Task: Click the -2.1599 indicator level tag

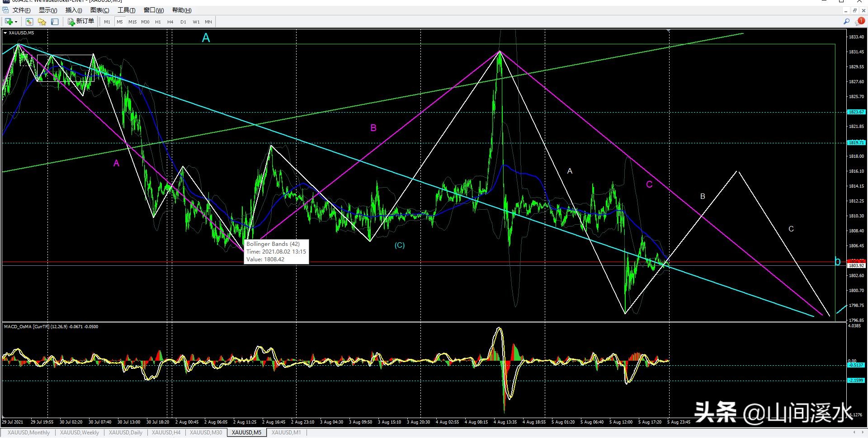Action: click(x=856, y=381)
